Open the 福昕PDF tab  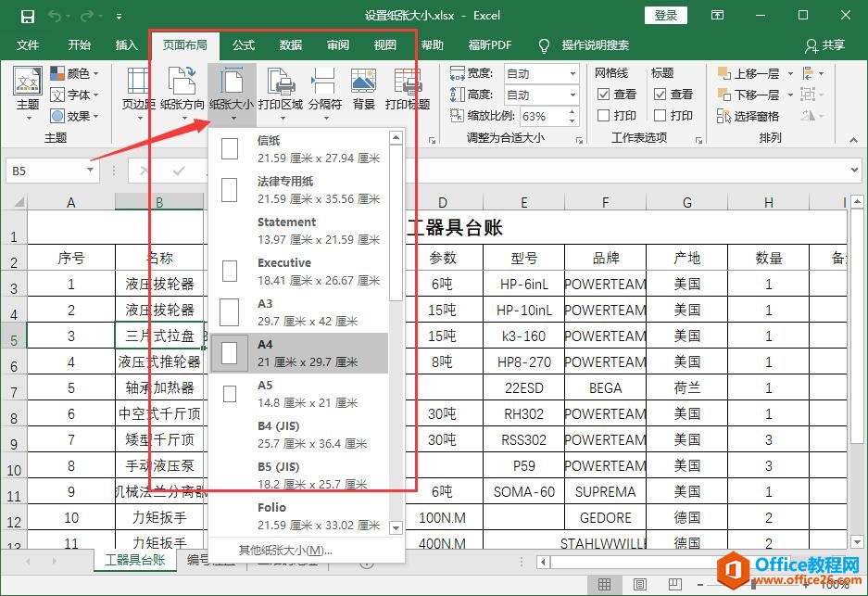tap(490, 45)
